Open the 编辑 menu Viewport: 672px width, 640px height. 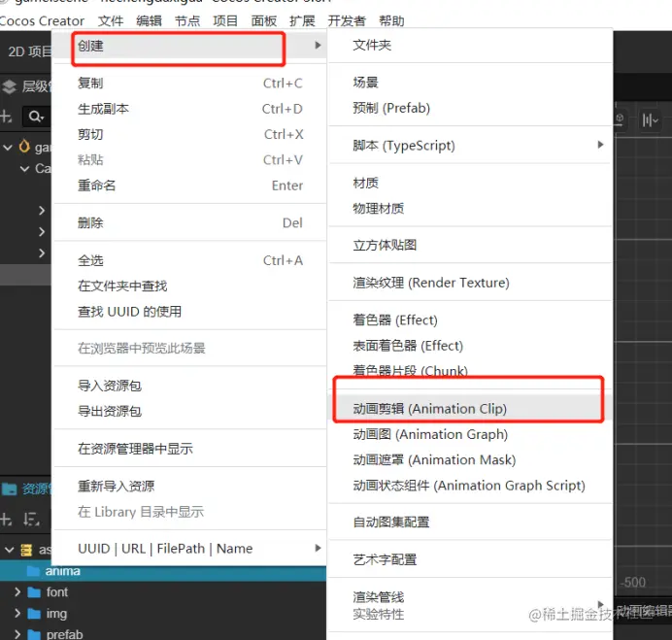coord(149,20)
